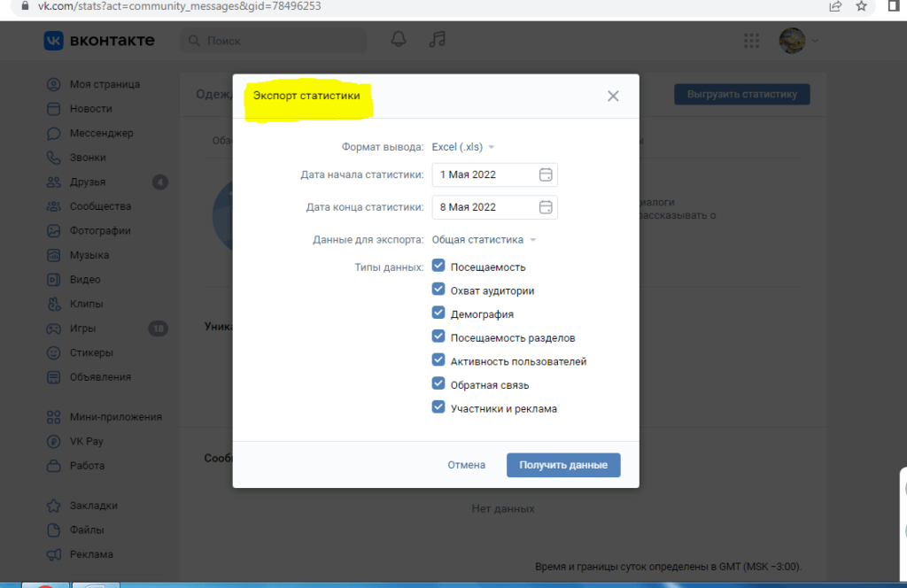The height and width of the screenshot is (588, 907).
Task: Toggle the Обратная связь checkbox
Action: (438, 384)
